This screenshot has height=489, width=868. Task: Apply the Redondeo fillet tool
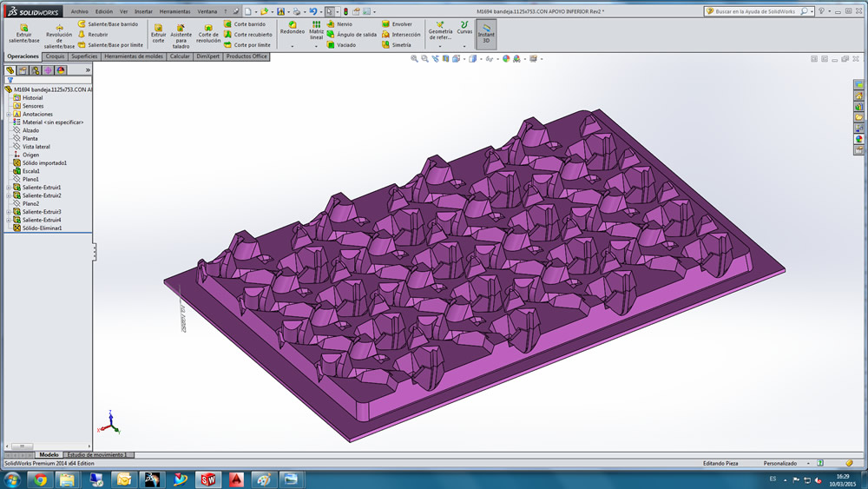293,29
